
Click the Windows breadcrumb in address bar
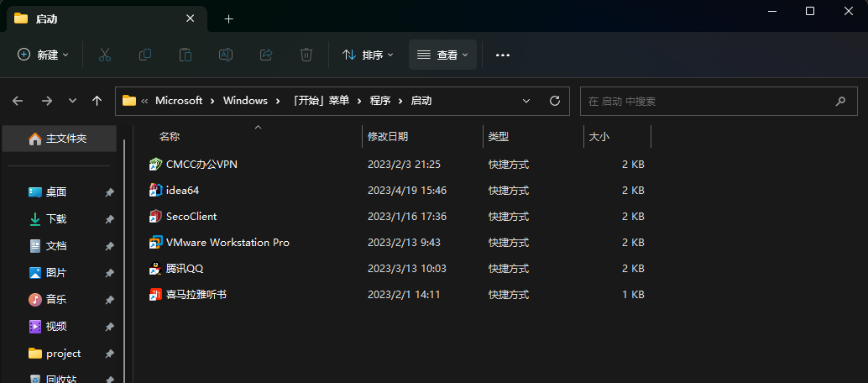tap(243, 101)
